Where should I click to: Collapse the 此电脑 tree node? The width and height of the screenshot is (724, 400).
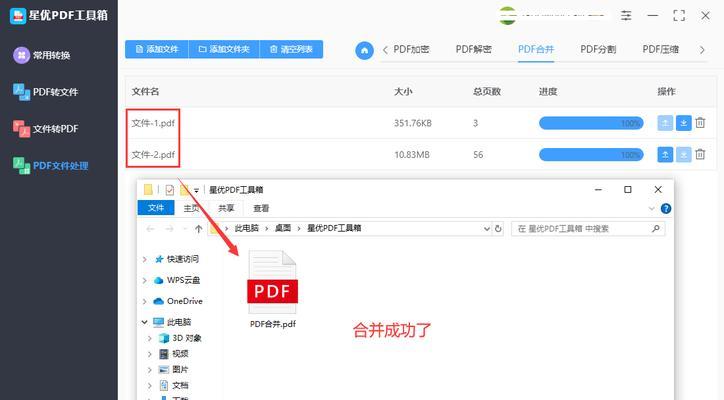point(145,322)
